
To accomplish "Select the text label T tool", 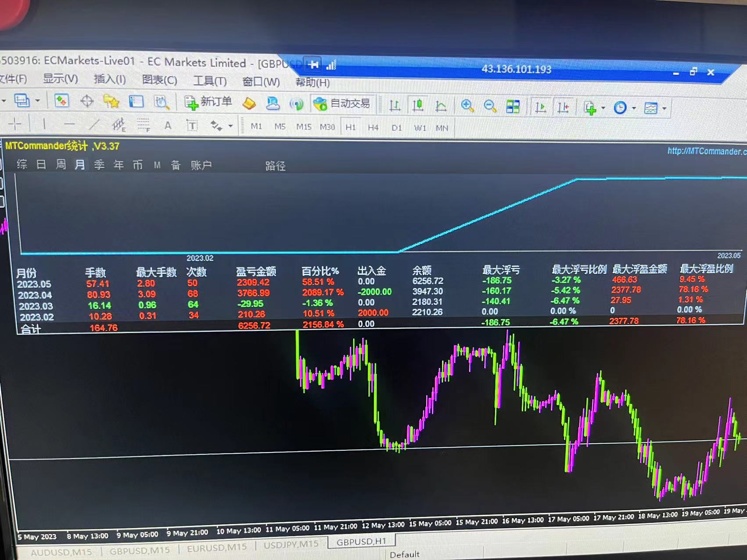I will point(192,126).
